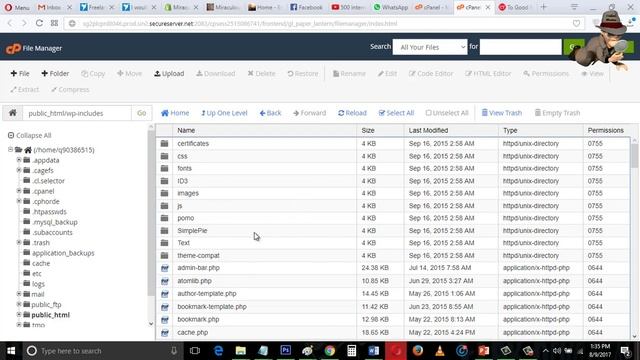Click the PHP file icon of admin-bar.php
Screen dimensions: 640x360
tap(165, 268)
